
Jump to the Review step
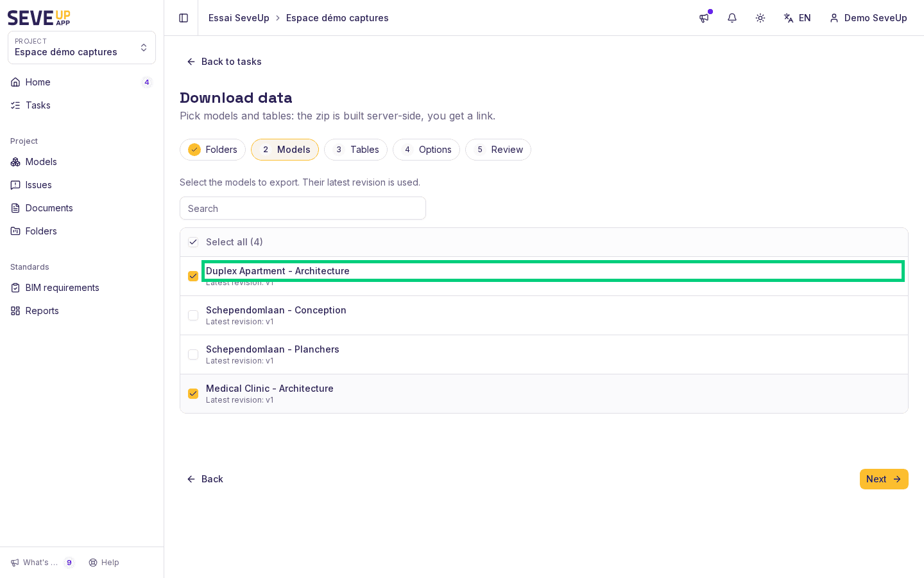click(498, 150)
